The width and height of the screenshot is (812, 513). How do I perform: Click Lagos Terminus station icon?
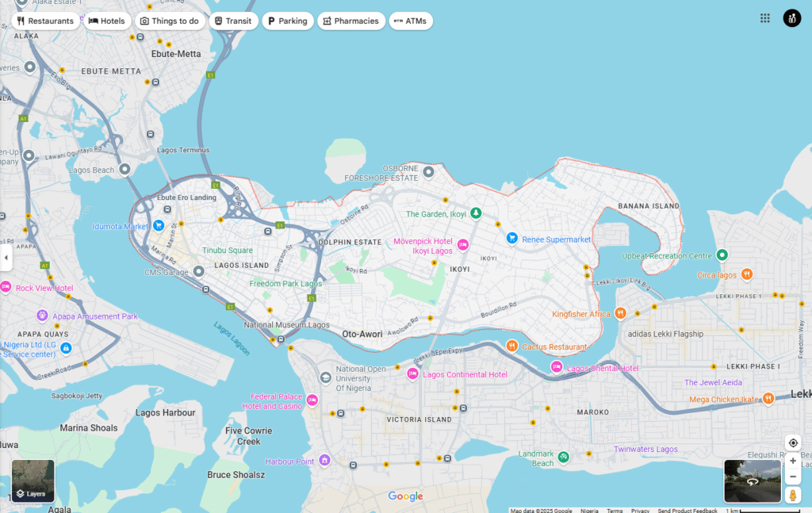(150, 135)
